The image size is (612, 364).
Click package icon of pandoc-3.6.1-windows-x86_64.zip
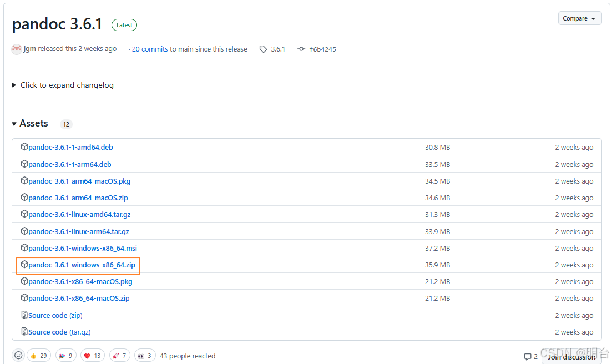[x=24, y=265]
